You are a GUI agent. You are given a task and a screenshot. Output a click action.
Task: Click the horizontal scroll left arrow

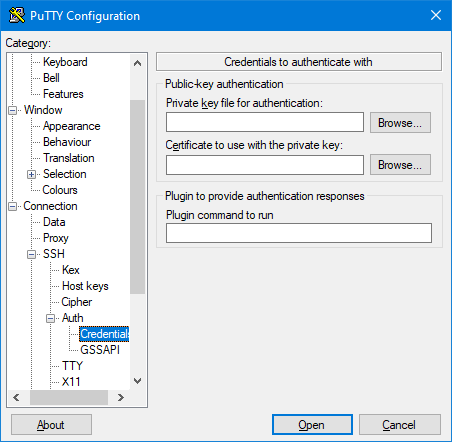pos(16,397)
